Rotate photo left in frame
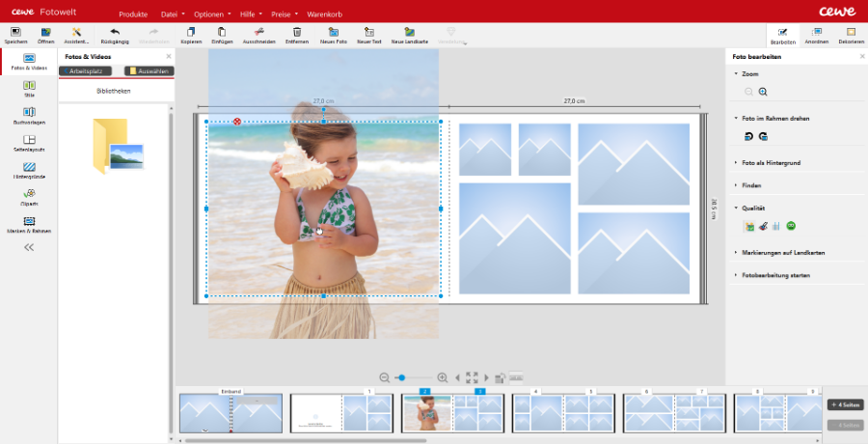 click(x=748, y=137)
